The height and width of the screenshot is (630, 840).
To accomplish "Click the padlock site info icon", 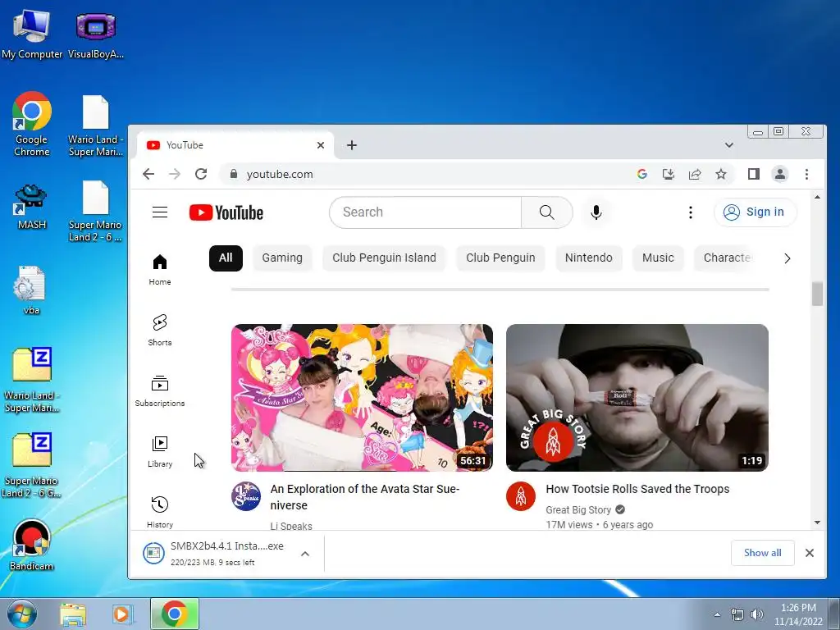I will 234,174.
